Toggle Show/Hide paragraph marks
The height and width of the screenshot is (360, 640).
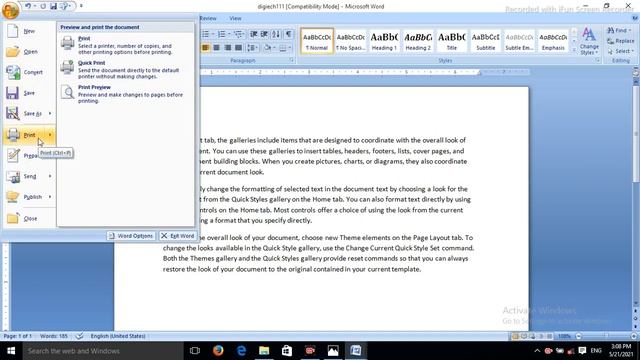click(288, 34)
